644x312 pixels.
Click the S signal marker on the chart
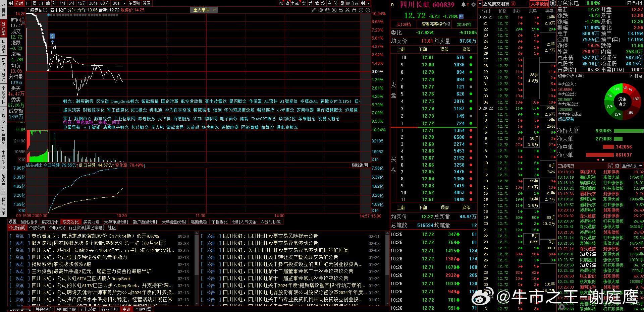52,36
